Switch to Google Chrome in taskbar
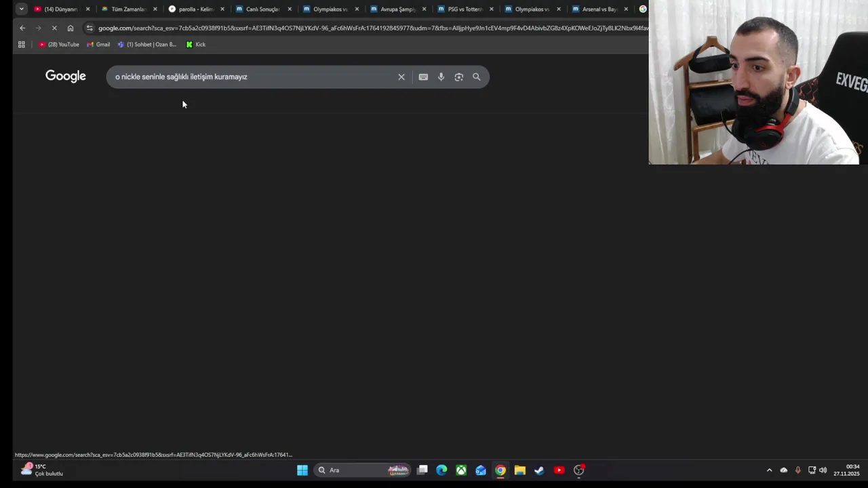 [500, 470]
